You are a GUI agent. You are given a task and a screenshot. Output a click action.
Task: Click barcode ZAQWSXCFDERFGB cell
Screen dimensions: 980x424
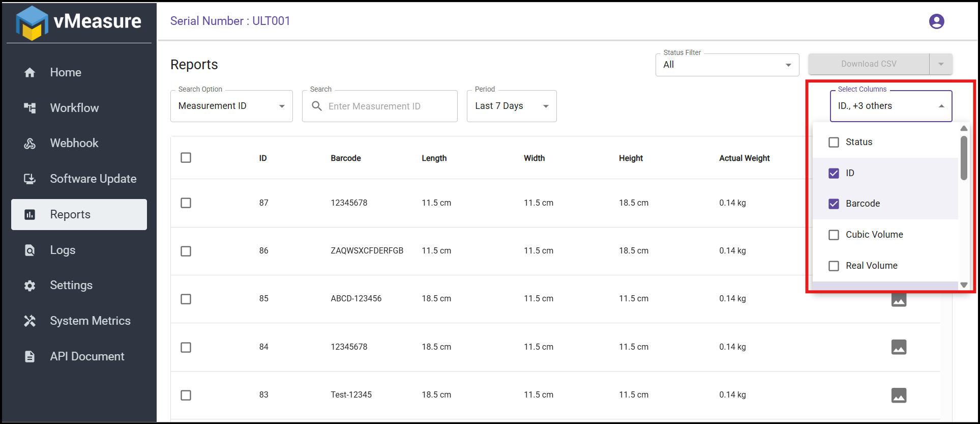[367, 251]
